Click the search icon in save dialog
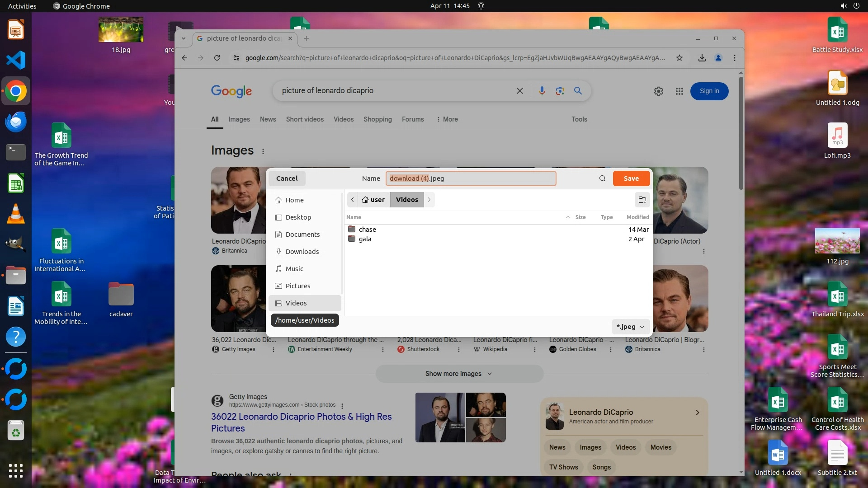Image resolution: width=868 pixels, height=488 pixels. pyautogui.click(x=602, y=178)
